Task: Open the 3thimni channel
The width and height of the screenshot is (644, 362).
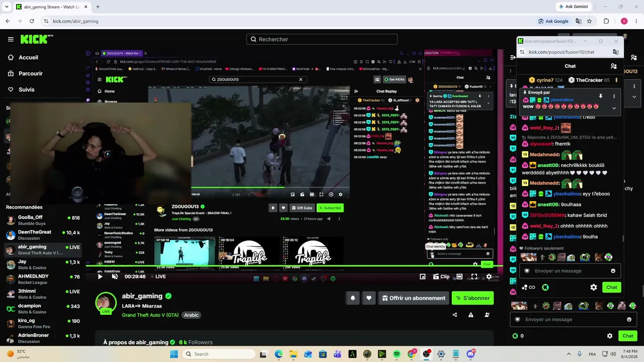Action: point(43,294)
